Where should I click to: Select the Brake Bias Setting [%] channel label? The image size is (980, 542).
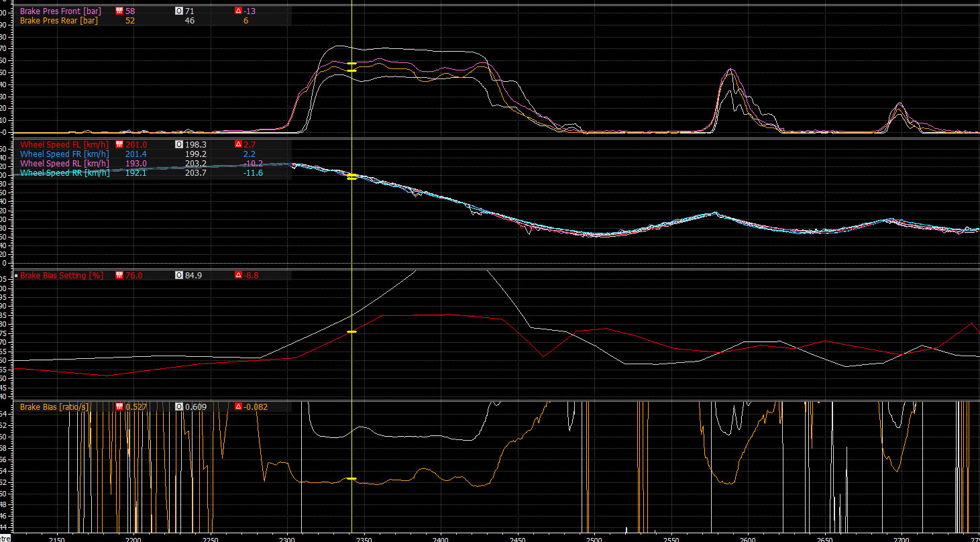click(x=62, y=276)
